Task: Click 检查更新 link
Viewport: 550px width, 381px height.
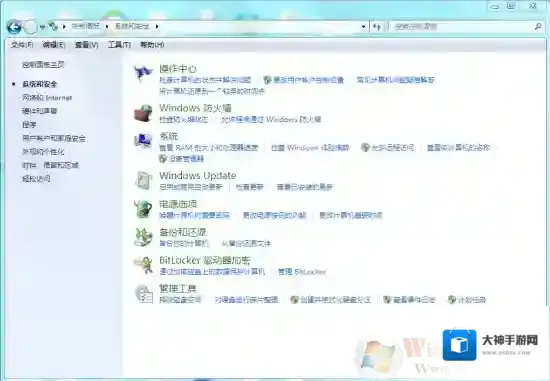Action: [249, 187]
